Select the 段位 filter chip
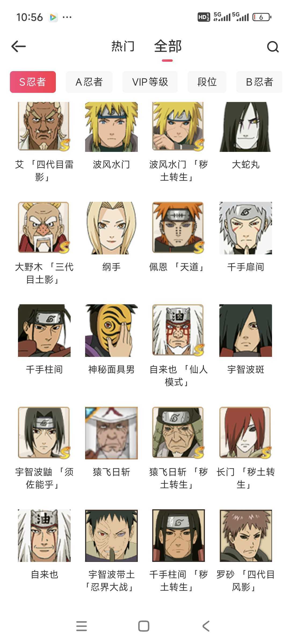Image resolution: width=290 pixels, height=644 pixels. tap(207, 82)
